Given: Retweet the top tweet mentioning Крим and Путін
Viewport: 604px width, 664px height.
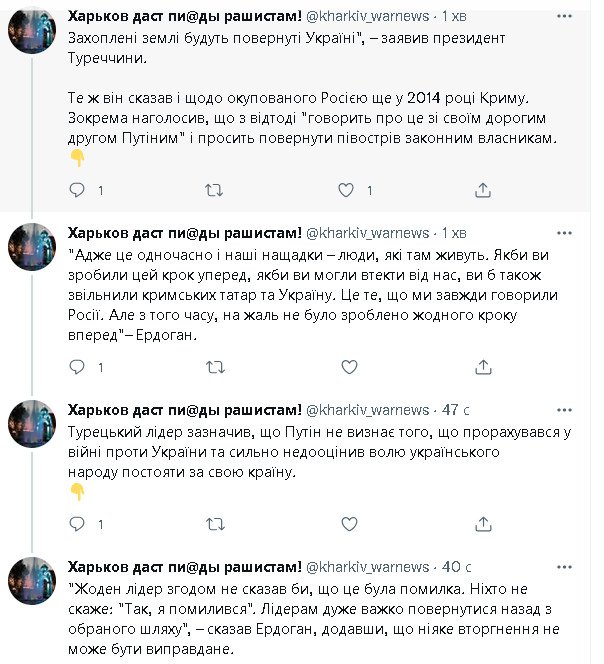Looking at the screenshot, I should click(213, 190).
